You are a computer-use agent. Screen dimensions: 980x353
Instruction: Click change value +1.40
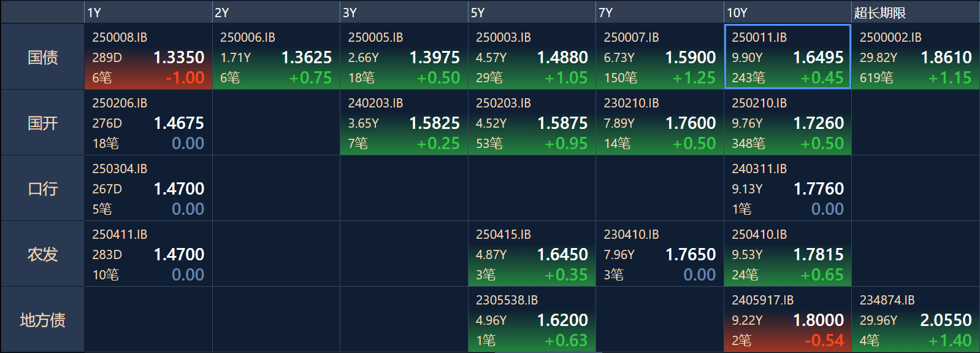click(950, 341)
